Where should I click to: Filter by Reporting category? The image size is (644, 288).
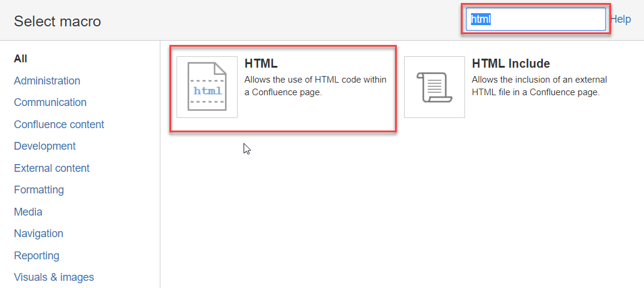click(37, 256)
